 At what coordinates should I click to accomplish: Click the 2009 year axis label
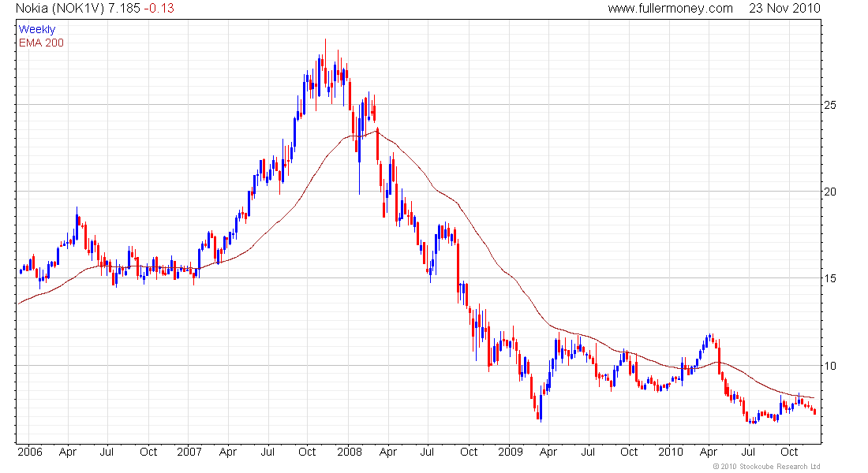[511, 452]
